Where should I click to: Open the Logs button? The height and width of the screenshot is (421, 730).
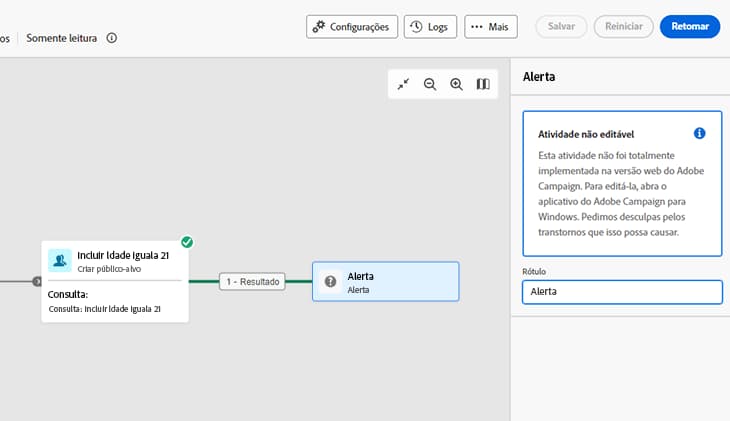[430, 27]
